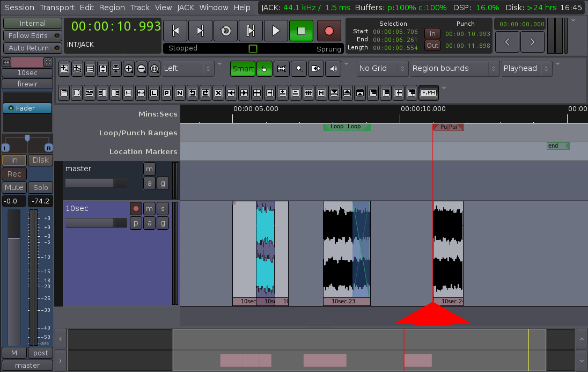Click the Rec button in mixer strip
588x372 pixels.
[14, 174]
